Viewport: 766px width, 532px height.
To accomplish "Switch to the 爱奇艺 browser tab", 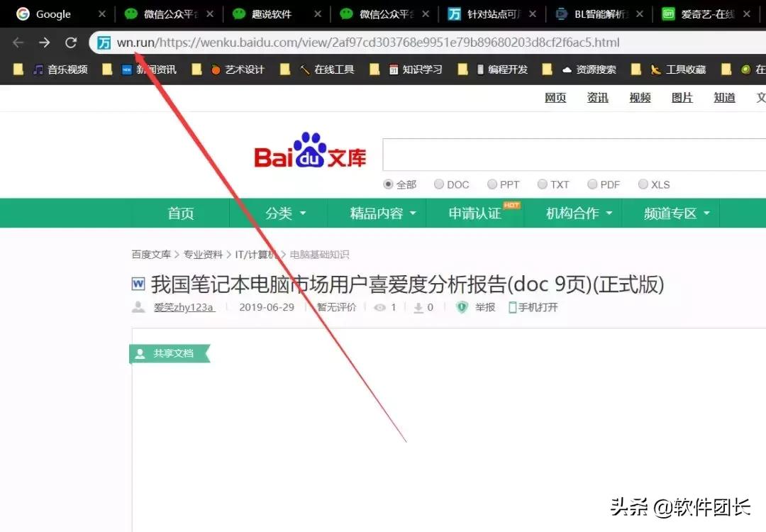I will [705, 13].
